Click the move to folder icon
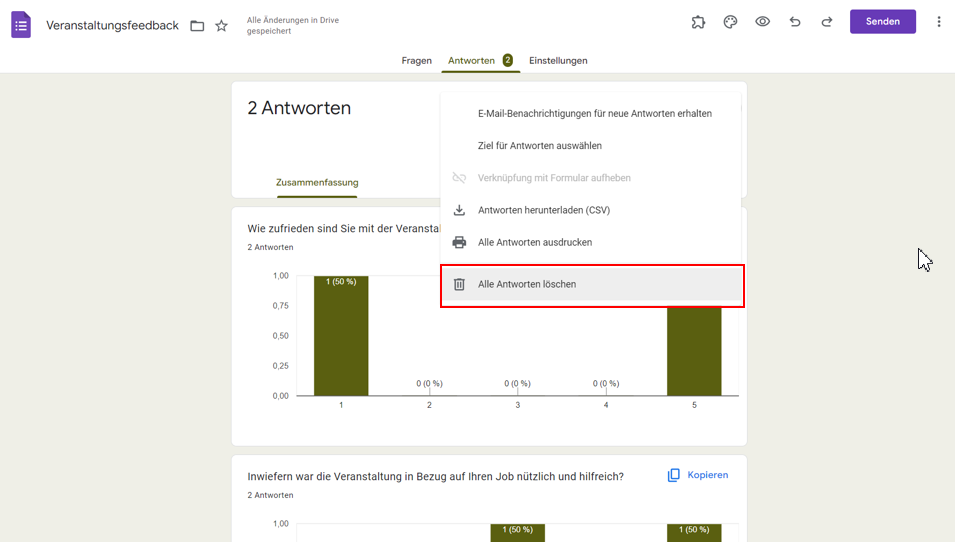Viewport: 955px width, 542px height. (x=197, y=26)
